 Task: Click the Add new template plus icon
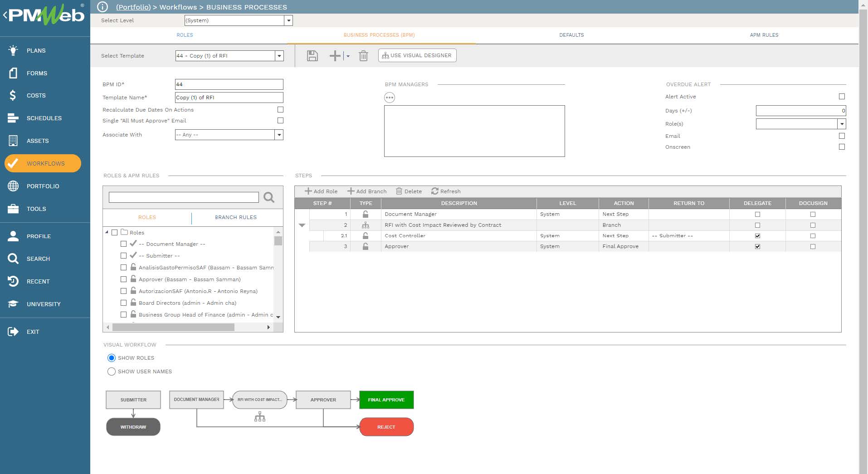point(335,55)
